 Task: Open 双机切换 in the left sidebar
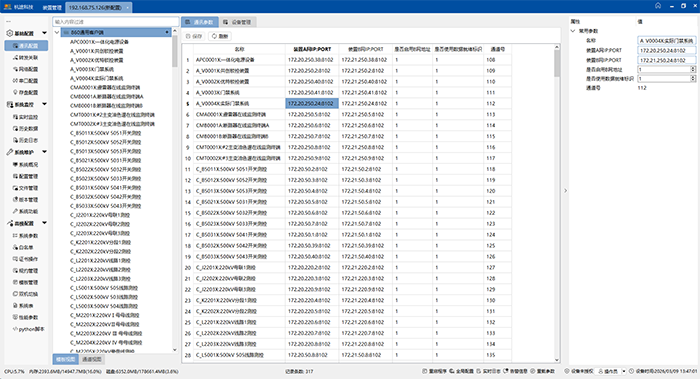tap(26, 294)
